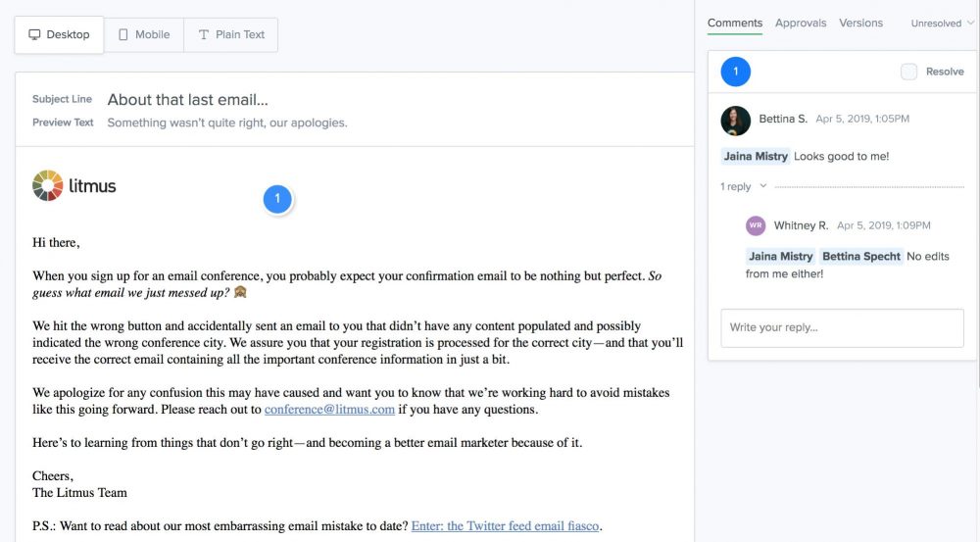Switch to Desktop preview view
This screenshot has height=542, width=980.
pyautogui.click(x=59, y=34)
